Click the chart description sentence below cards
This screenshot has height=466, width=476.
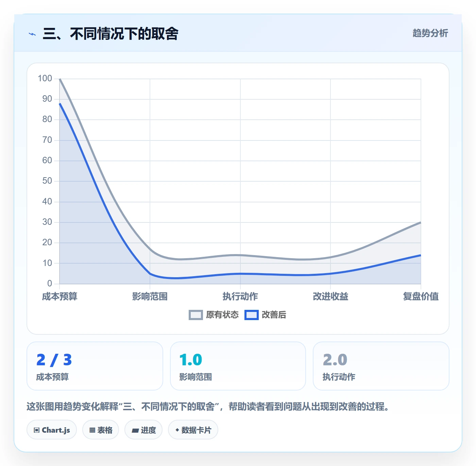[x=208, y=406]
